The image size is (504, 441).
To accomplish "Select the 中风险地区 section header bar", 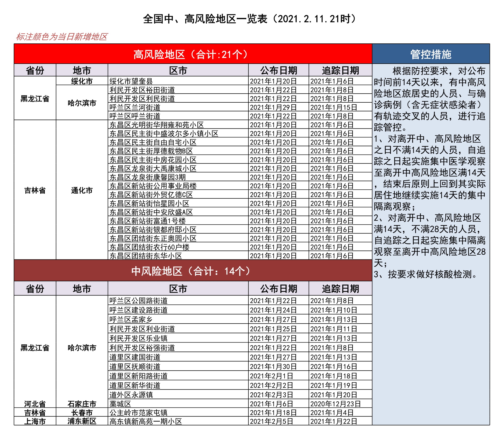I will [x=193, y=271].
